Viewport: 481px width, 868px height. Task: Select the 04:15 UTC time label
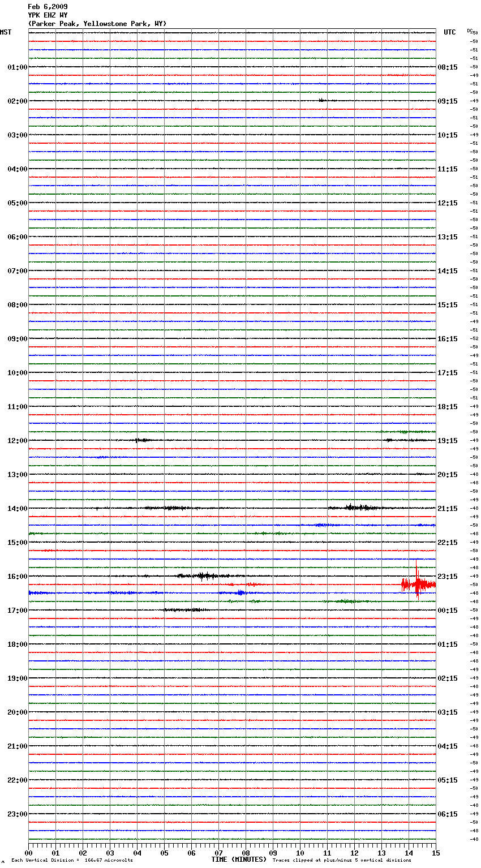coord(448,746)
